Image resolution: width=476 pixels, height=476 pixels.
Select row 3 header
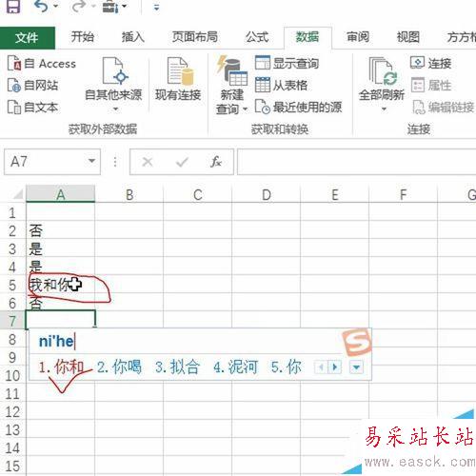click(12, 248)
